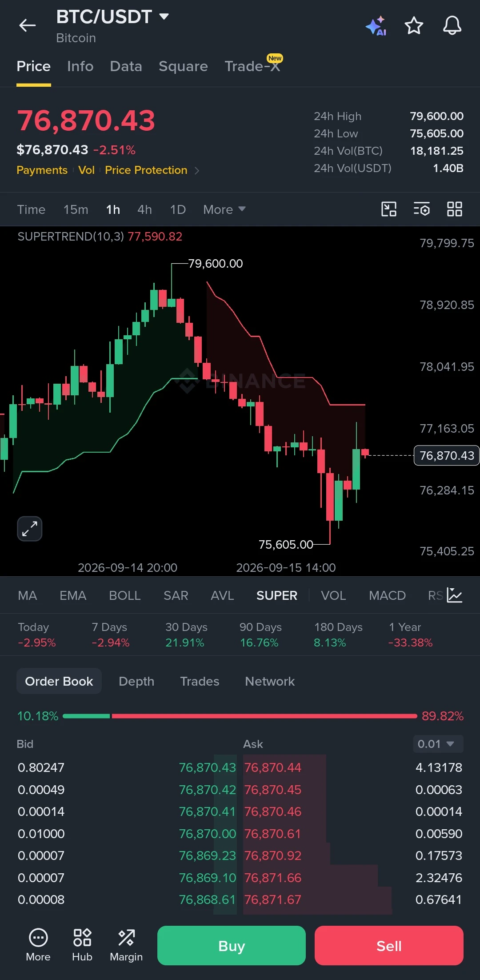Select ask price 76,871.66
This screenshot has height=980, width=480.
[x=273, y=878]
